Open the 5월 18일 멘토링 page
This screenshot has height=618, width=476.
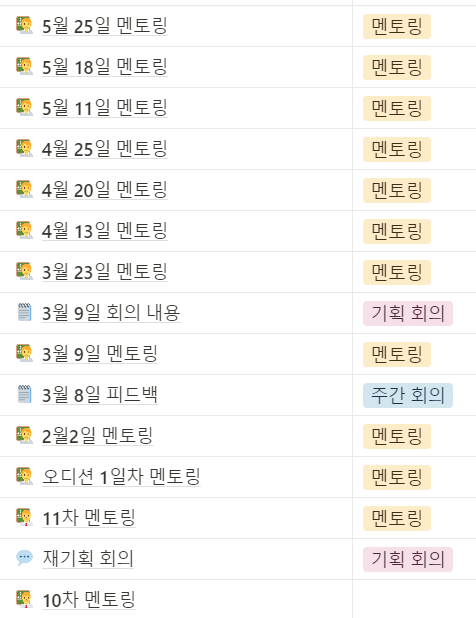pyautogui.click(x=105, y=67)
